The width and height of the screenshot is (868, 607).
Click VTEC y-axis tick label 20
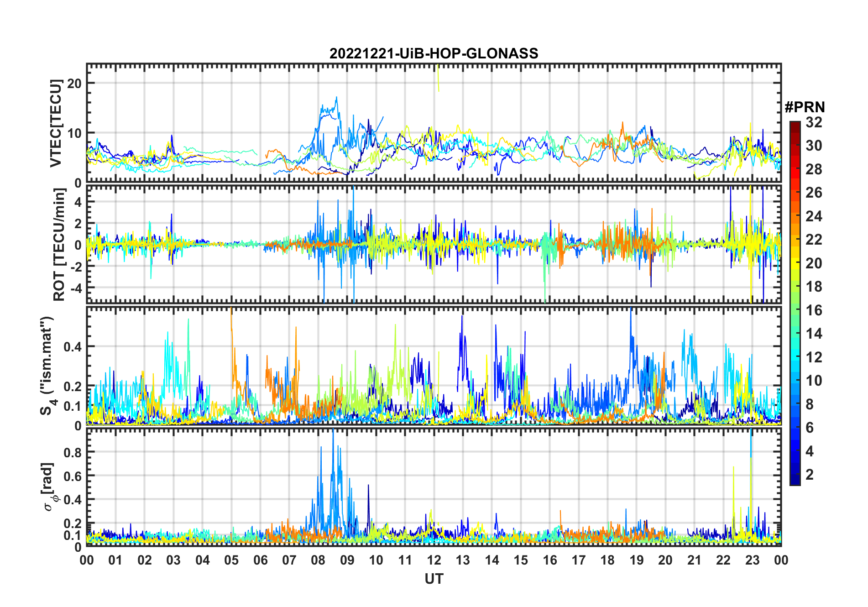[x=74, y=83]
